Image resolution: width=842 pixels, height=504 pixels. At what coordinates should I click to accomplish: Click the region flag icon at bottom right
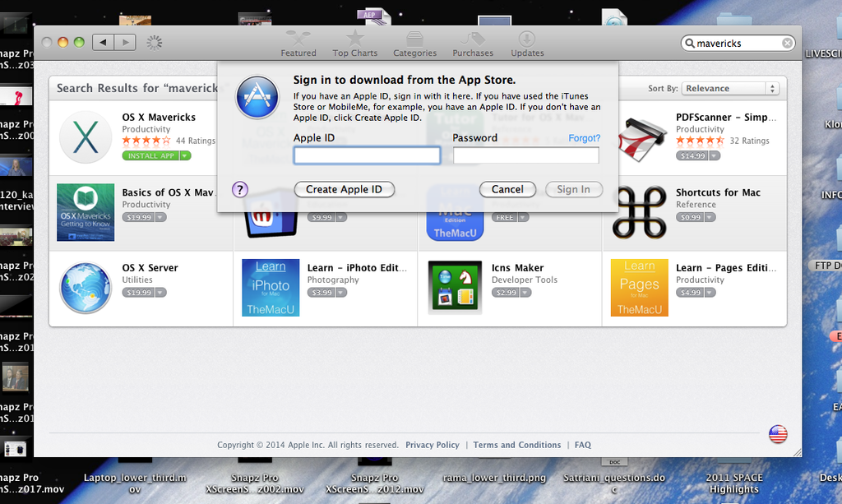(x=776, y=434)
